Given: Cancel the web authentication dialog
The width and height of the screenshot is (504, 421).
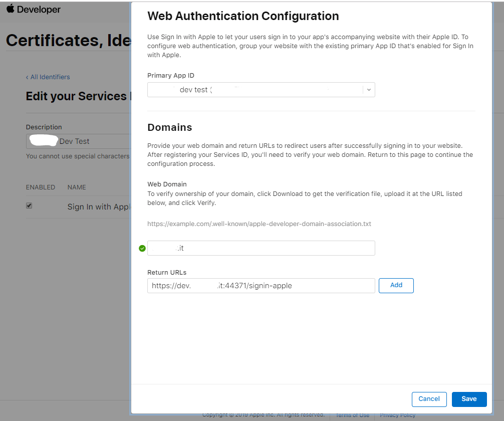Looking at the screenshot, I should [429, 399].
